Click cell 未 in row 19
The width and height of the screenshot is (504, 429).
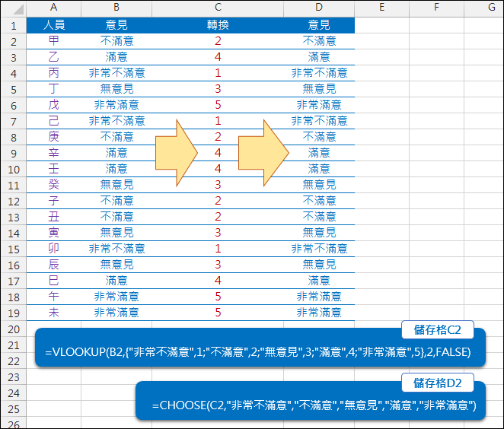[x=54, y=313]
